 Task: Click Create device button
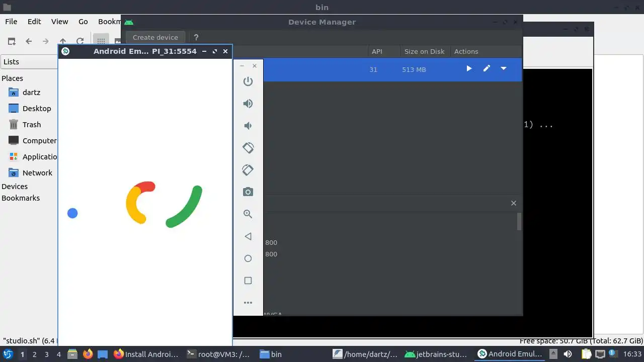coord(155,37)
